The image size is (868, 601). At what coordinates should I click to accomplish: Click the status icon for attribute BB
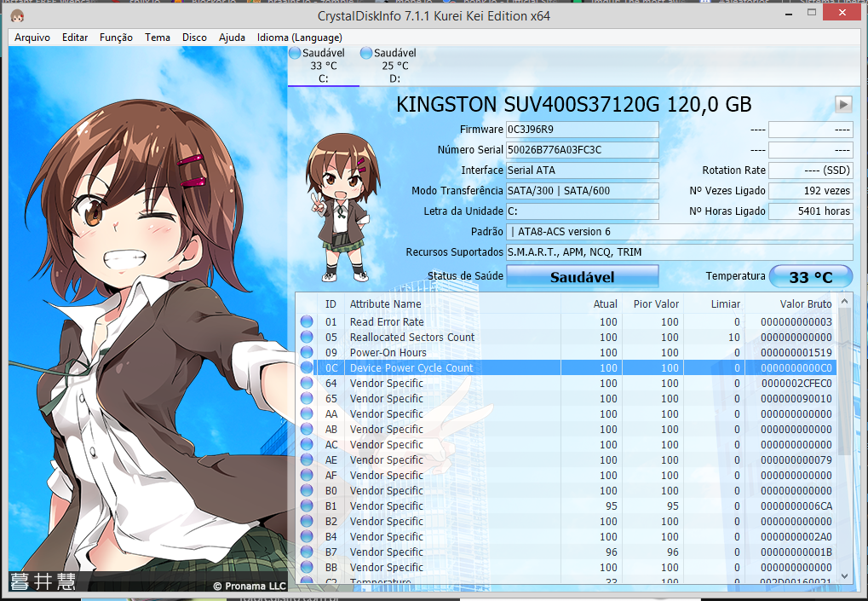[307, 568]
